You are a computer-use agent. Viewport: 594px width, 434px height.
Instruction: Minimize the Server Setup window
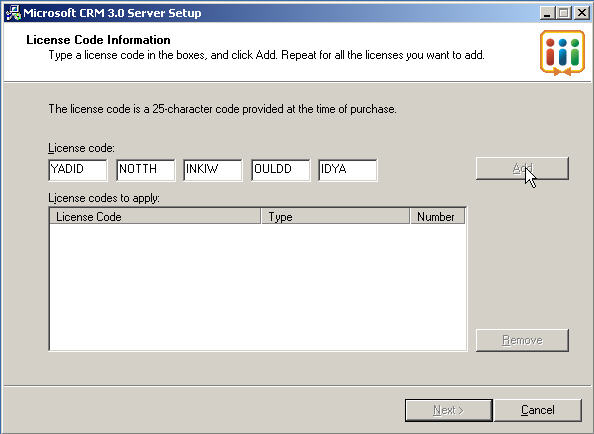[x=547, y=13]
